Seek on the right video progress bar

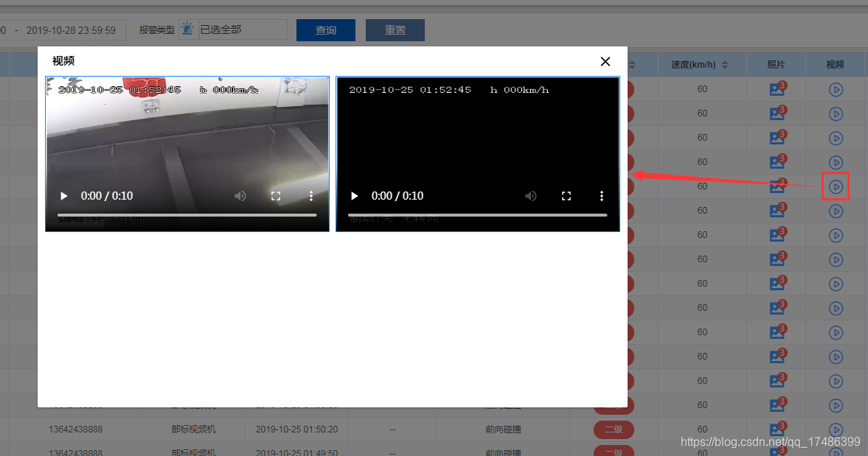pos(478,214)
